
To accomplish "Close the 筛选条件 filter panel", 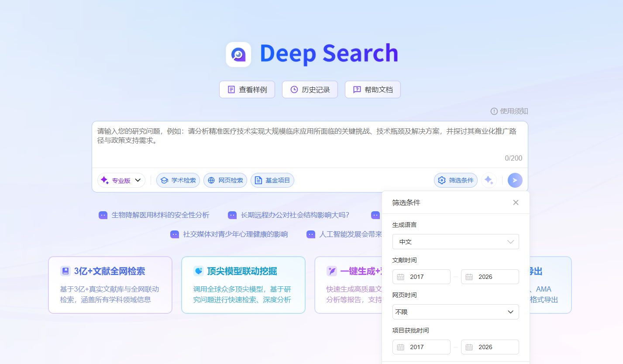I will pyautogui.click(x=516, y=203).
